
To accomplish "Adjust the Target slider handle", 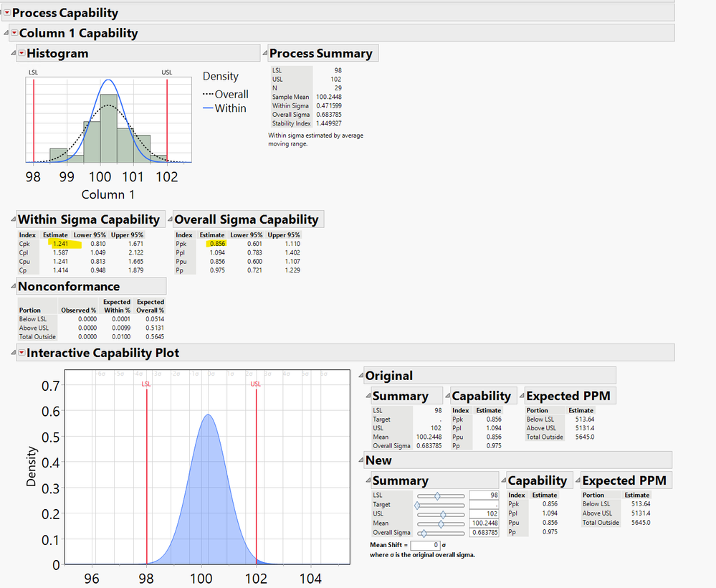I will pyautogui.click(x=417, y=506).
